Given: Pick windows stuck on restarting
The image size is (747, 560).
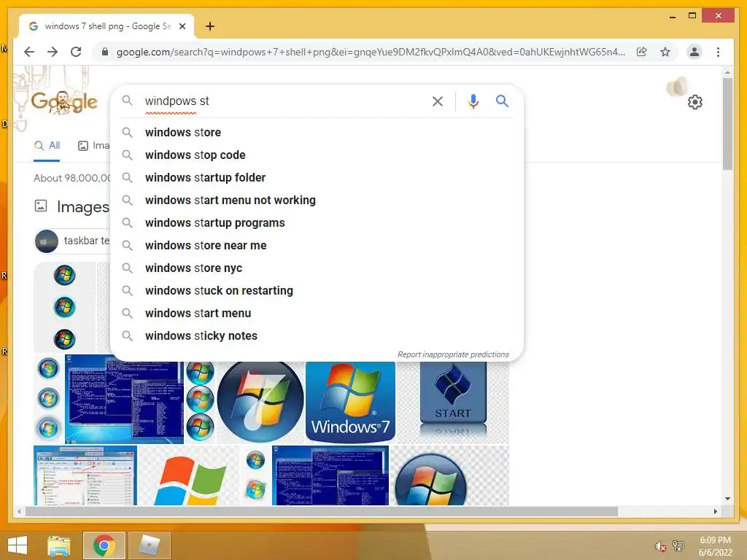Looking at the screenshot, I should [x=317, y=290].
